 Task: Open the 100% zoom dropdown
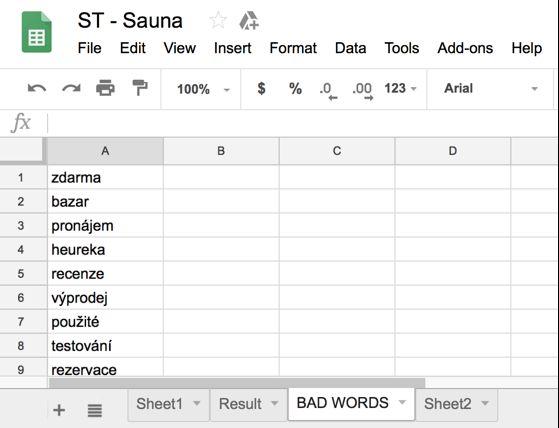point(203,89)
